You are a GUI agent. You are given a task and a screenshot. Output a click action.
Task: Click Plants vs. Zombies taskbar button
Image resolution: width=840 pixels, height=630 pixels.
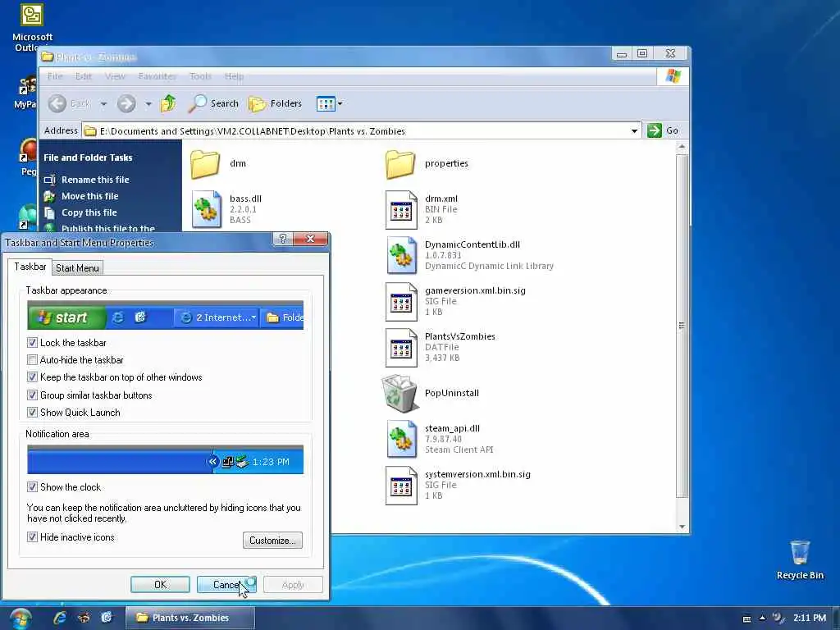coord(190,618)
